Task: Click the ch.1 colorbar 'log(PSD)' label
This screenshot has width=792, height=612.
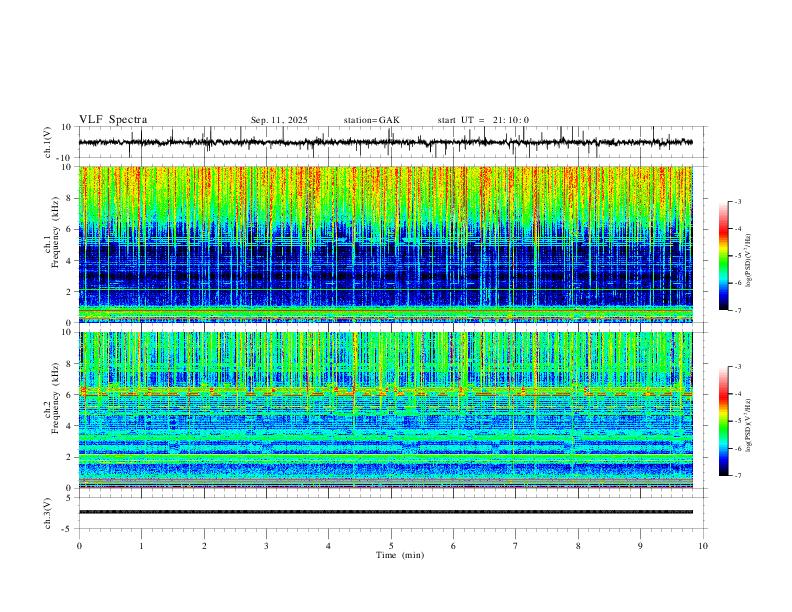Action: (x=749, y=261)
